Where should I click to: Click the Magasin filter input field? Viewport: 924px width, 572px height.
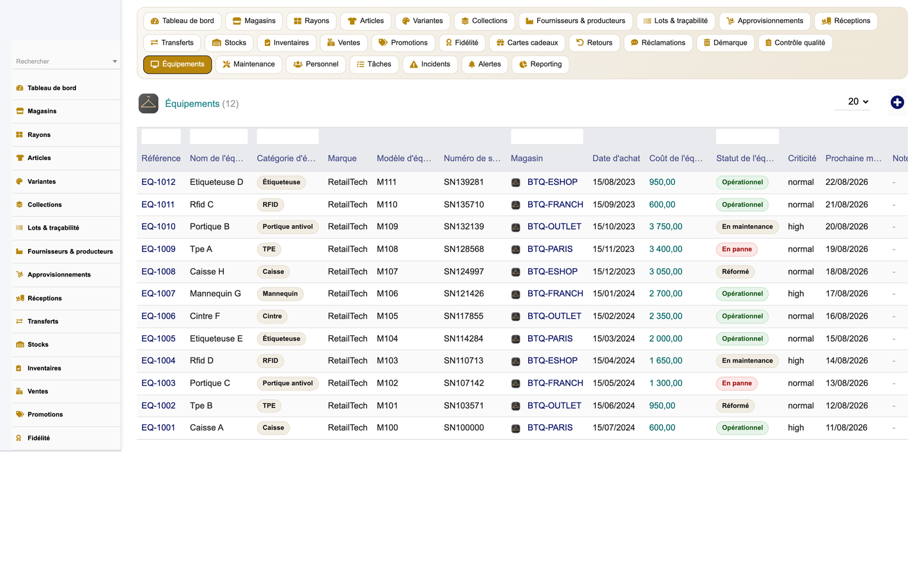click(x=547, y=136)
